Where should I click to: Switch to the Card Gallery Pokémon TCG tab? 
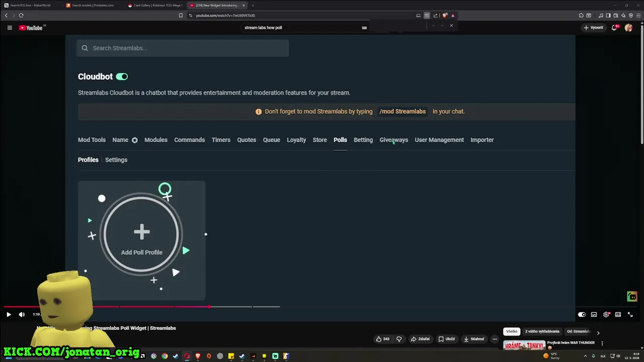(155, 5)
